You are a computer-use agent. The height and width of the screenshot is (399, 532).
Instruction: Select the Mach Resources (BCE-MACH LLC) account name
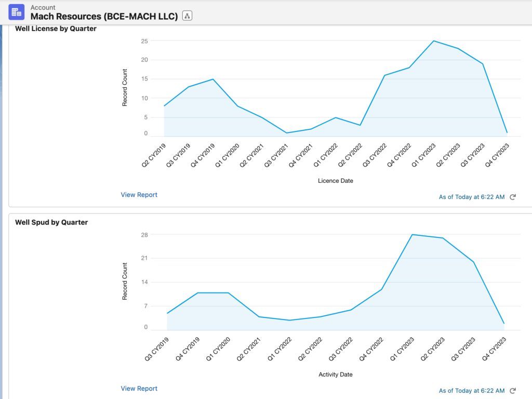click(x=104, y=16)
